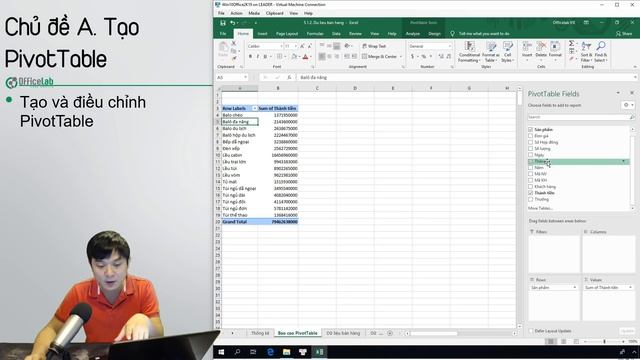Delete cells via Cells group
This screenshot has width=640, height=360.
pos(541,51)
